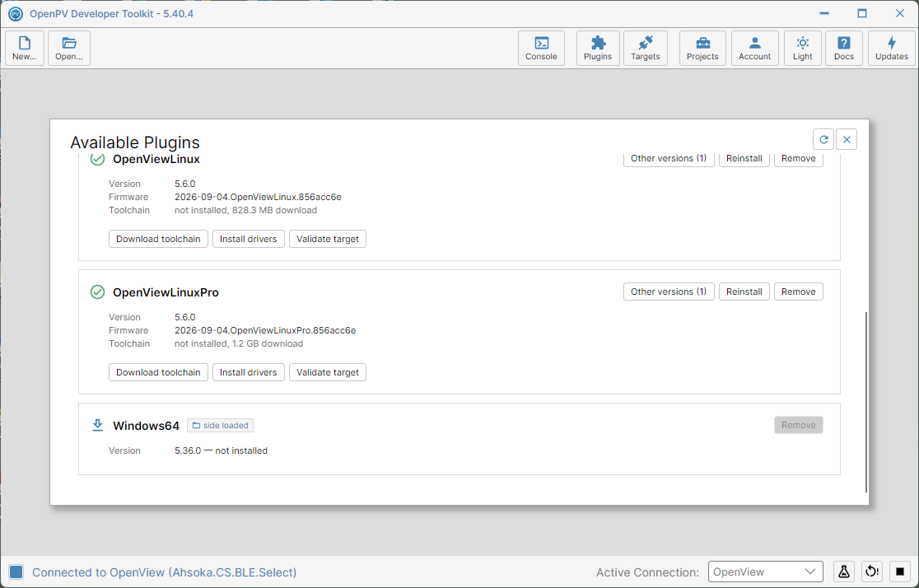The width and height of the screenshot is (919, 588).
Task: Install drivers for OpenViewLinuxPro
Action: point(249,372)
